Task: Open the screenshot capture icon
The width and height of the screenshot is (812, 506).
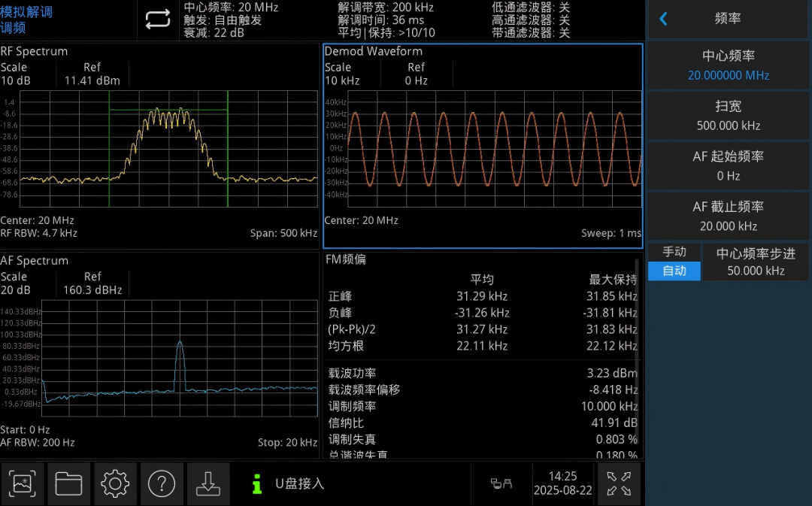Action: pyautogui.click(x=22, y=483)
